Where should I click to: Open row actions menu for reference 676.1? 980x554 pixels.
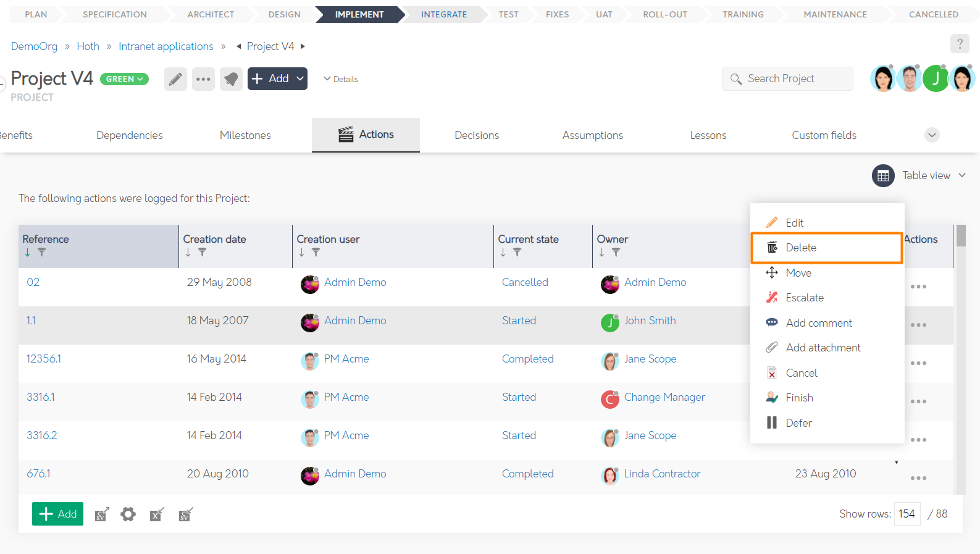click(918, 478)
